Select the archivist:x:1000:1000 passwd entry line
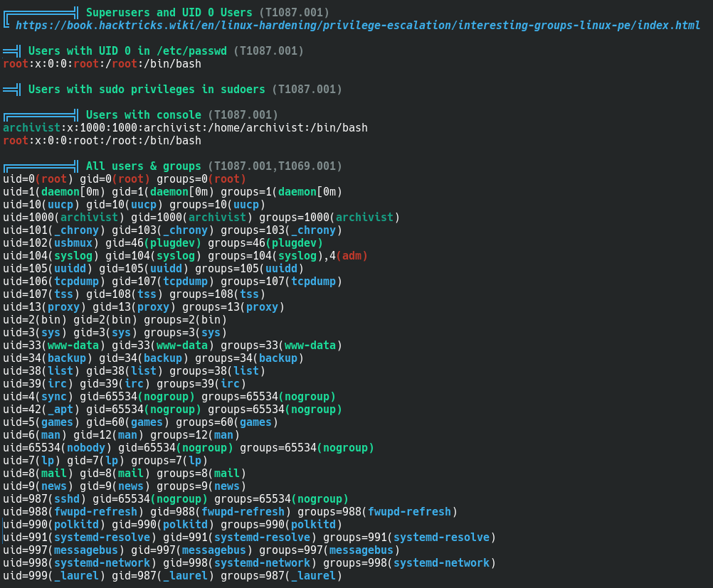Screen dimensions: 713x588 tap(185, 128)
